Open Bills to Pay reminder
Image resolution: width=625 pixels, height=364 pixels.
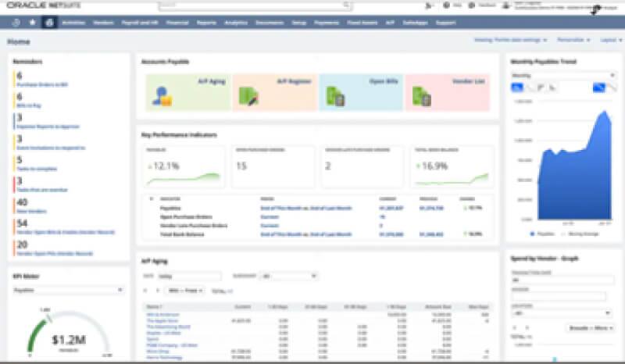coord(29,105)
